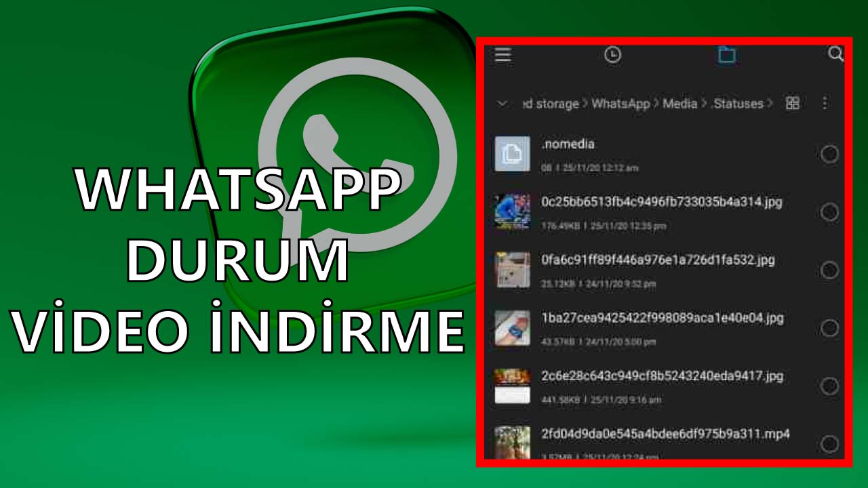Select the .nomedia file radio circle
This screenshot has height=488, width=868.
829,155
